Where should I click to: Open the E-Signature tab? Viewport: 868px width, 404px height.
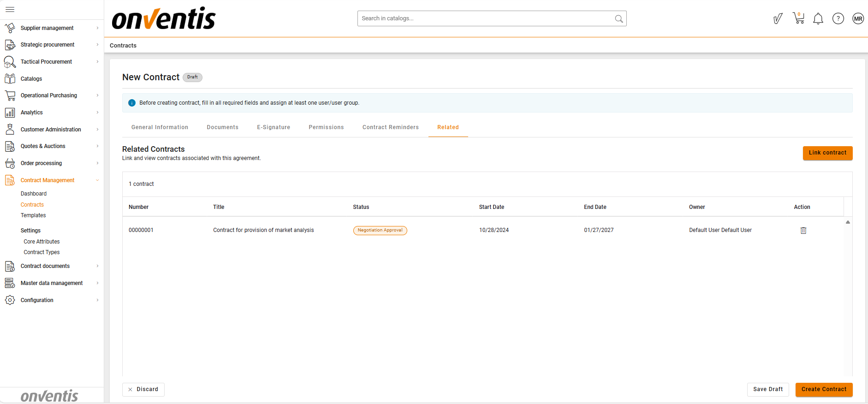coord(273,127)
